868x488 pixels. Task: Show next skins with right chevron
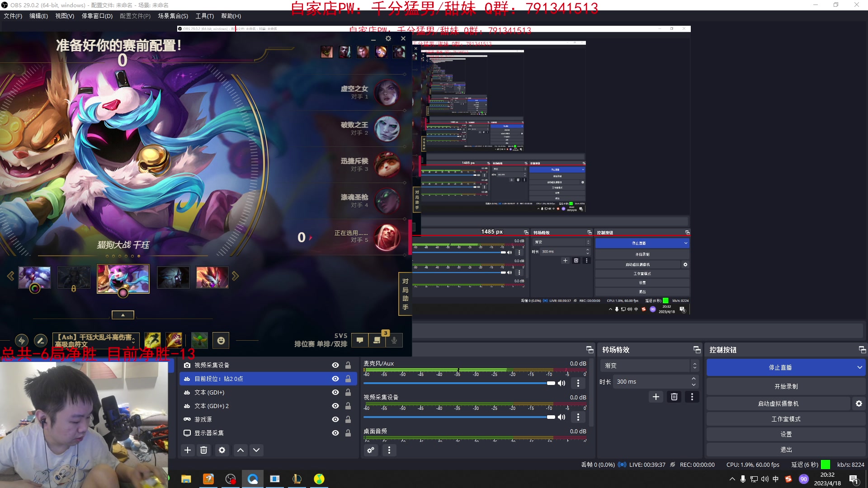pyautogui.click(x=235, y=276)
